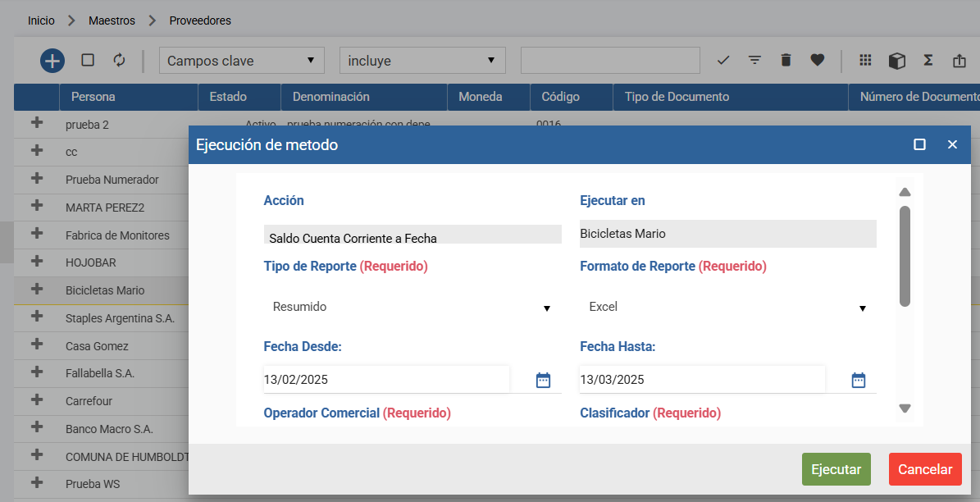Image resolution: width=980 pixels, height=502 pixels.
Task: Click the red Cancelar button
Action: [925, 469]
